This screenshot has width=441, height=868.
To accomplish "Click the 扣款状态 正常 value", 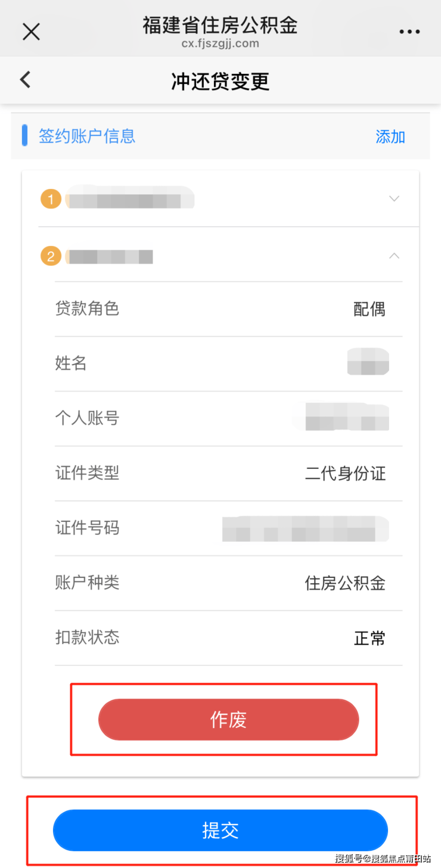I will (369, 638).
